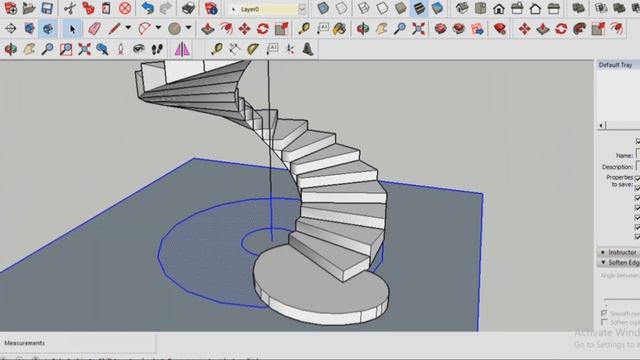640x360 pixels.
Task: Pick the pink Eraser tool
Action: click(x=95, y=29)
